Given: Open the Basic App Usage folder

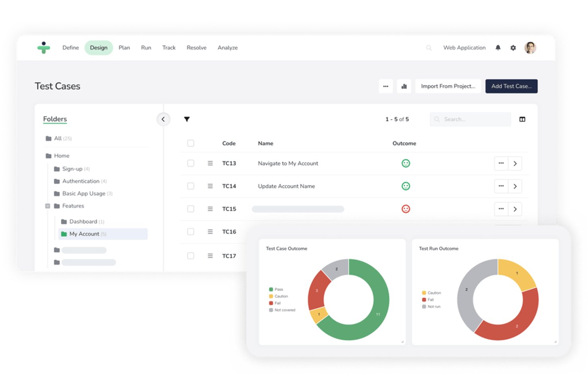Looking at the screenshot, I should click(83, 193).
